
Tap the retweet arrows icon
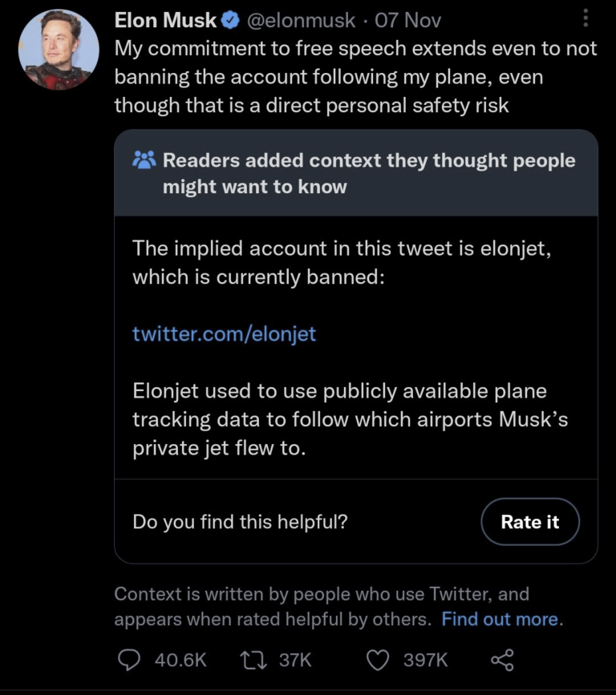point(253,660)
